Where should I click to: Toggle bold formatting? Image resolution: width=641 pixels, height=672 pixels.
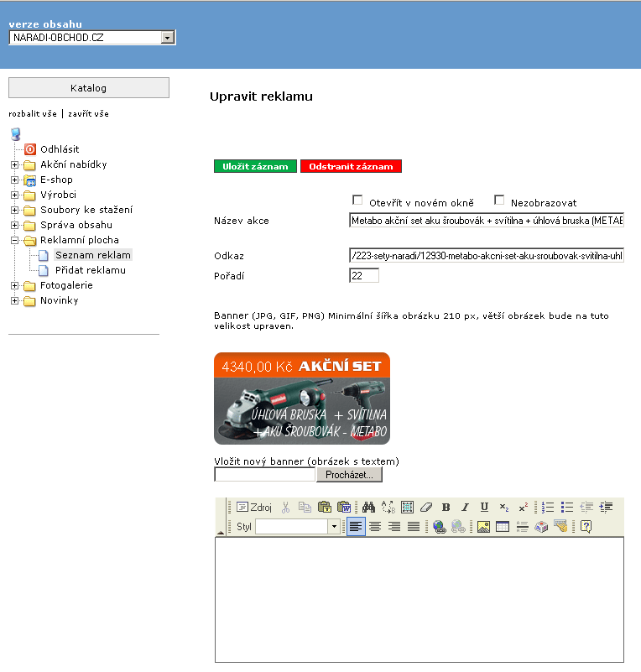(x=446, y=508)
